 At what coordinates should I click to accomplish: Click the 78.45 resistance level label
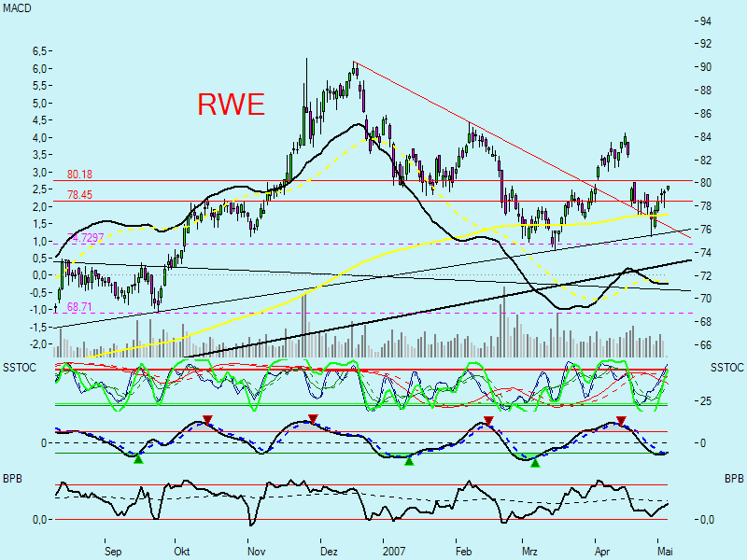pyautogui.click(x=81, y=194)
